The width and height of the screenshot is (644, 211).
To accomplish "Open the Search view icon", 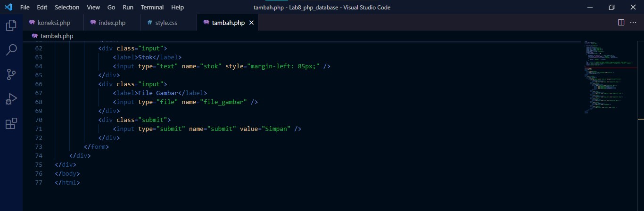I will 11,49.
